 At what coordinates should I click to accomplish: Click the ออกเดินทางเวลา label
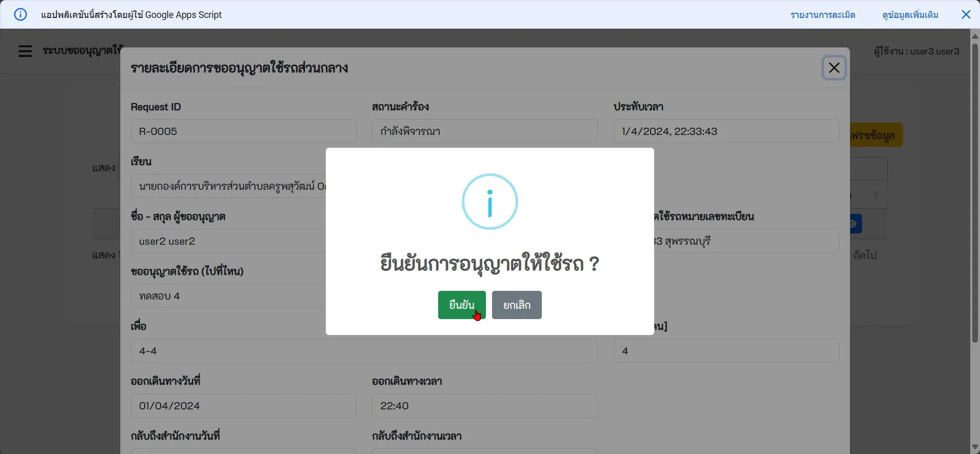(x=407, y=381)
